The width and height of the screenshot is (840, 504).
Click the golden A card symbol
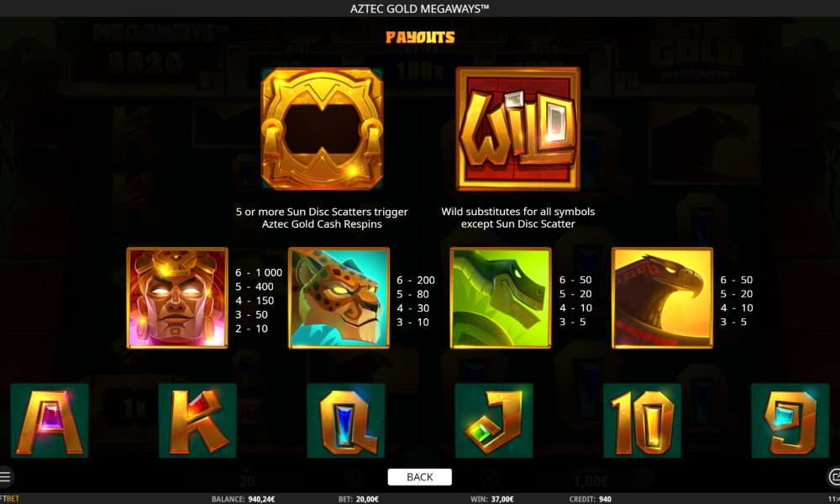click(50, 421)
